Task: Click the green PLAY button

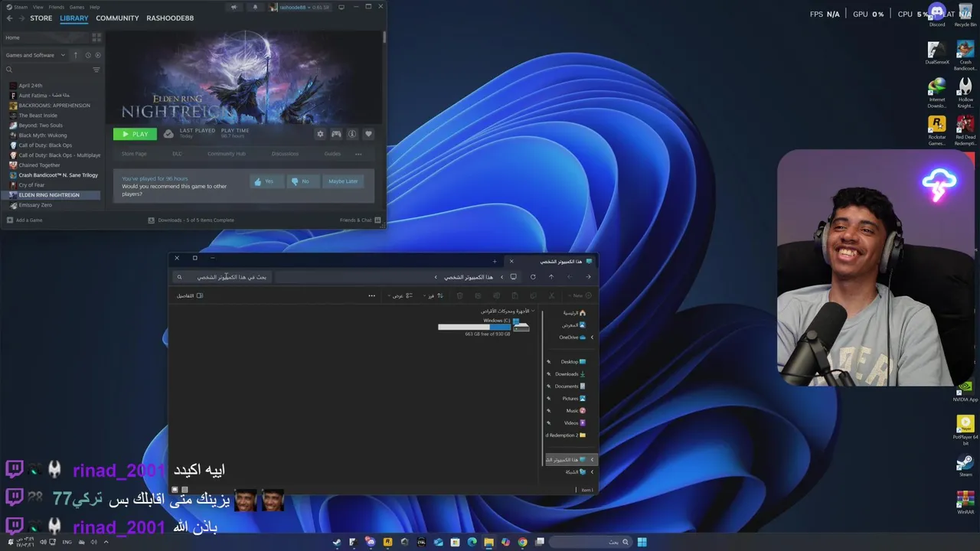Action: (x=135, y=134)
